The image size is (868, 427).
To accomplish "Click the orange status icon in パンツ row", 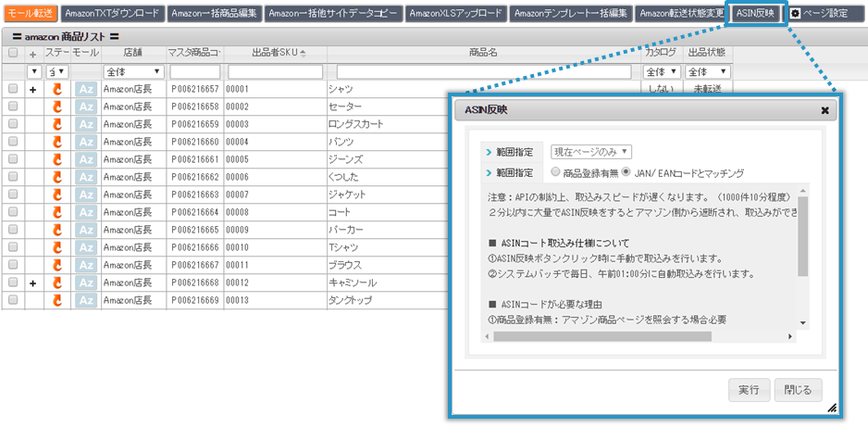I will click(57, 143).
